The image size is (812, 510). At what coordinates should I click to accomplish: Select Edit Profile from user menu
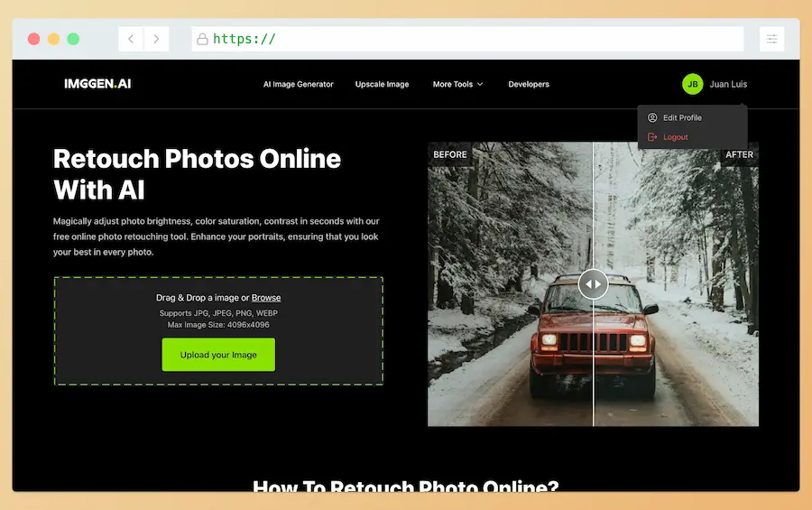point(682,117)
